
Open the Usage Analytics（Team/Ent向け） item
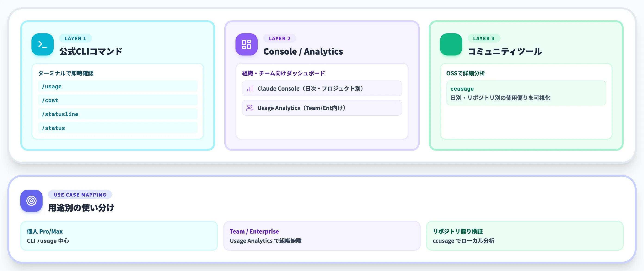[x=322, y=108]
